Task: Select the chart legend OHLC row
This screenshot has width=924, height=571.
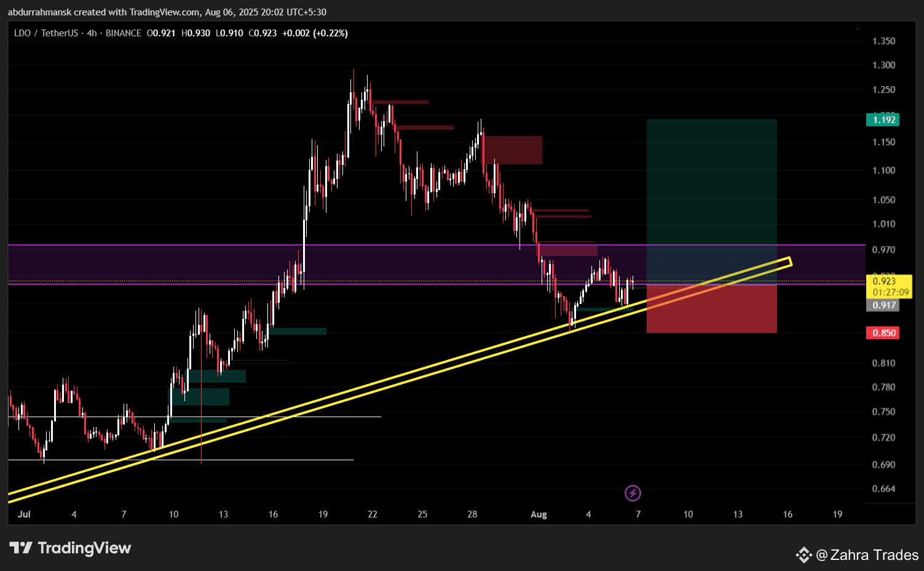Action: [x=246, y=33]
